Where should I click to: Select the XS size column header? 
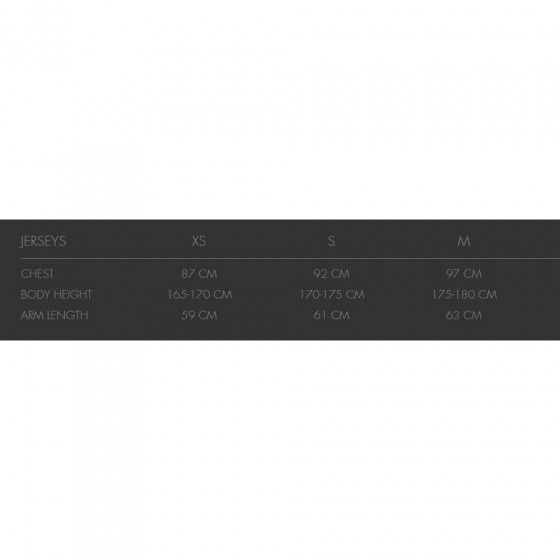click(x=199, y=241)
